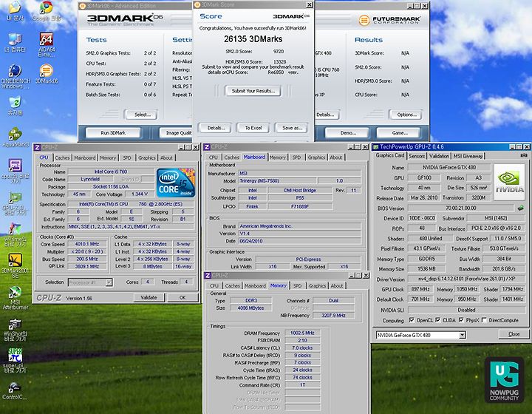Click the Validate button in CPU-Z

pos(149,297)
